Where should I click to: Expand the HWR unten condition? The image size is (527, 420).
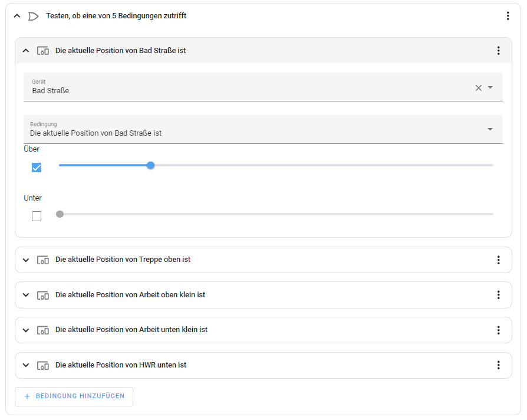click(x=25, y=365)
